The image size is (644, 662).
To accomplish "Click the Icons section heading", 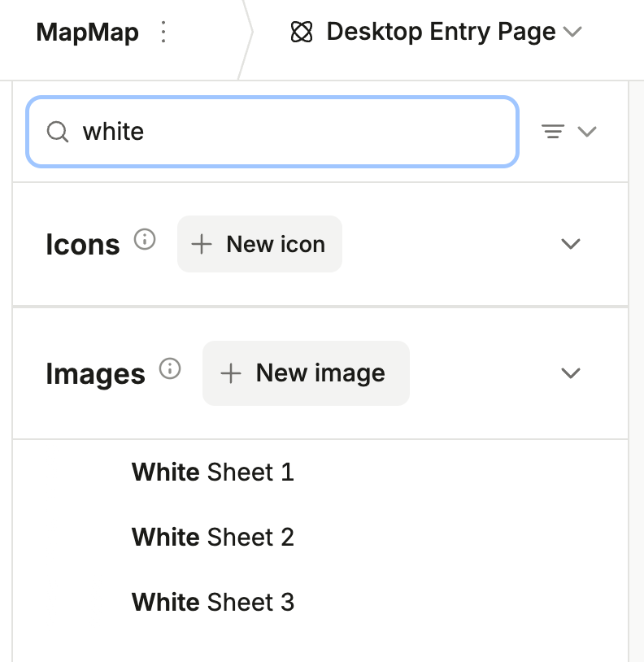I will (83, 244).
